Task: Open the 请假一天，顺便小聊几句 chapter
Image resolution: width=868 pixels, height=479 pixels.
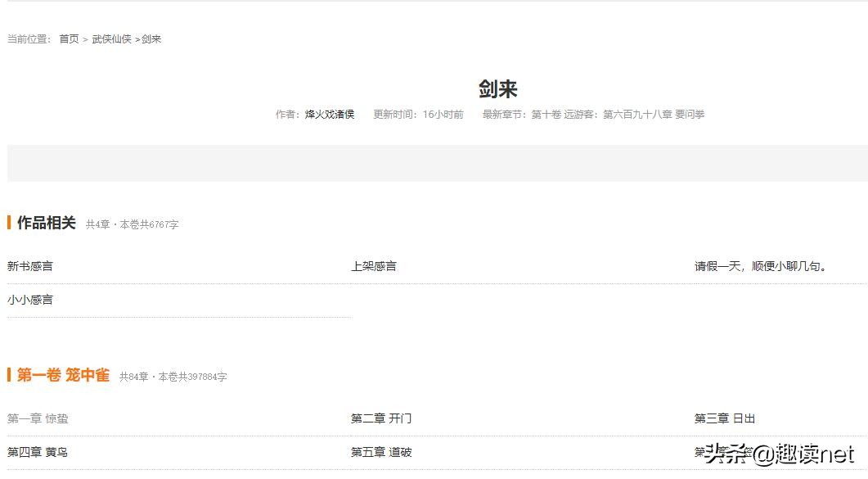Action: coord(760,265)
